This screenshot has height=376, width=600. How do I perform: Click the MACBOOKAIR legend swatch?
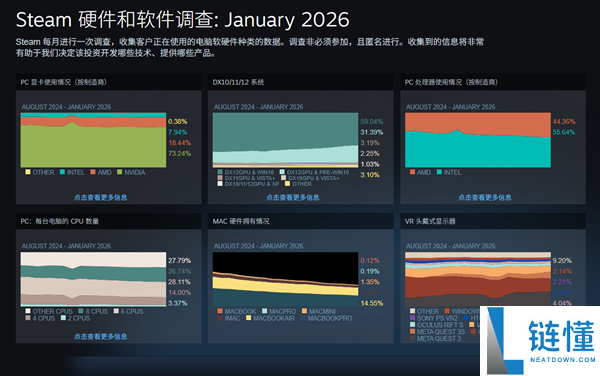(x=249, y=318)
